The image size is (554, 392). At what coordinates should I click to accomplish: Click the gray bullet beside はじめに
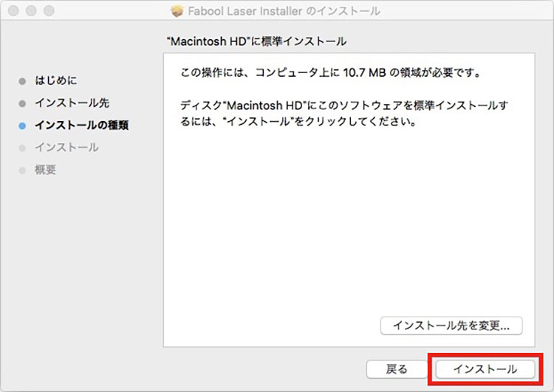point(22,82)
